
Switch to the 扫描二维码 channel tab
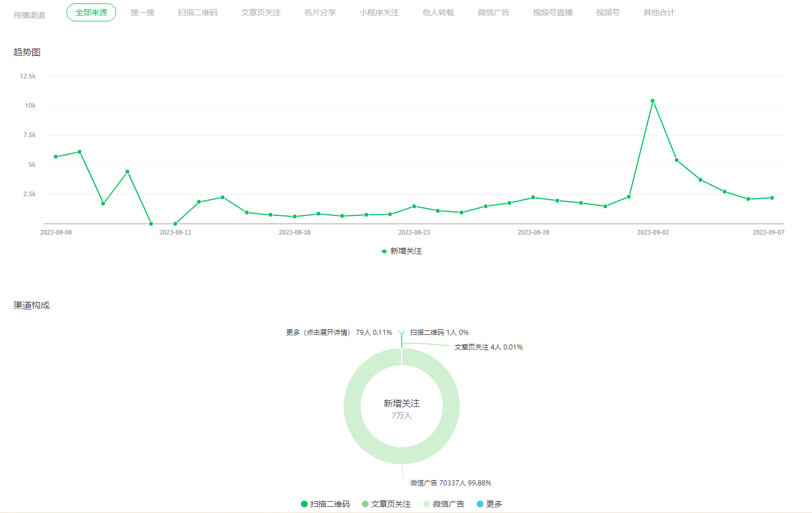point(198,12)
